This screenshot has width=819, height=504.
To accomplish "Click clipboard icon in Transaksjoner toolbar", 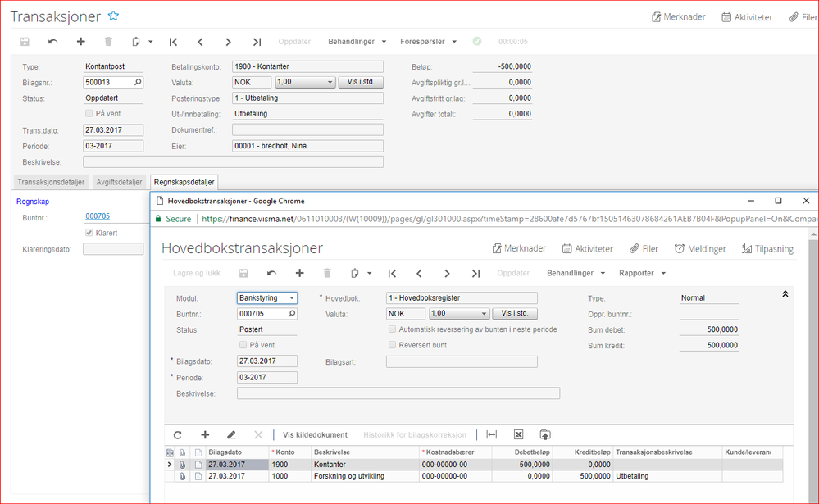I will 136,42.
